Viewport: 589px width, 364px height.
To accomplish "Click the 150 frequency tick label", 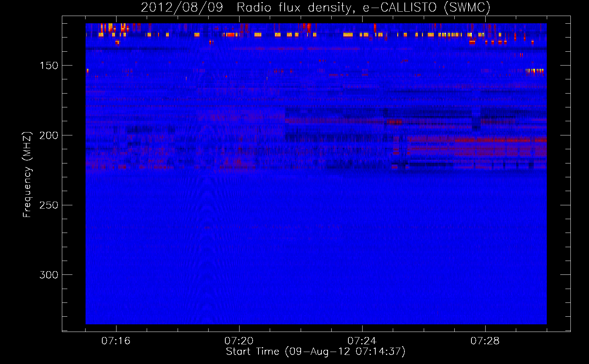I will tap(49, 66).
